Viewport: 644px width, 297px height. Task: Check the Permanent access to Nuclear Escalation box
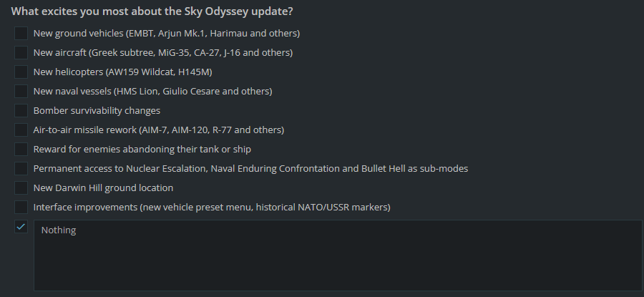(21, 168)
